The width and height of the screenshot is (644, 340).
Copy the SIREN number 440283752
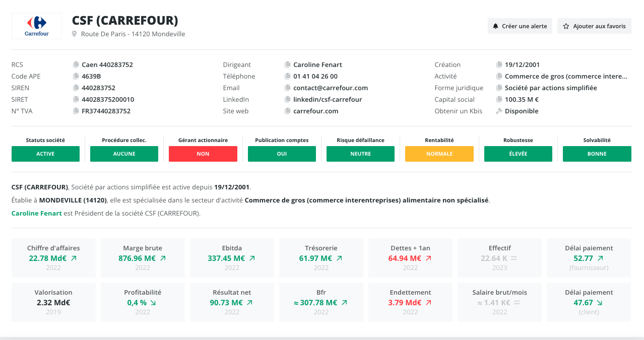point(76,88)
